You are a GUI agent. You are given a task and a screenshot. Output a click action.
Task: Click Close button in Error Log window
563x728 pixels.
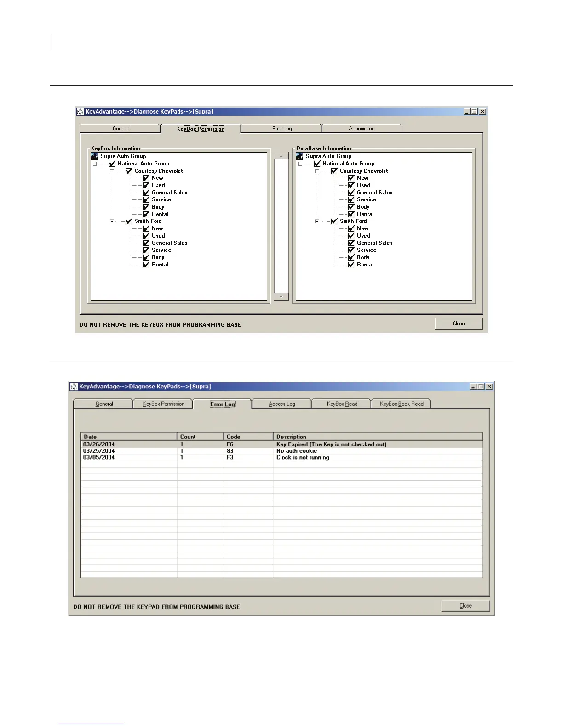[x=465, y=606]
